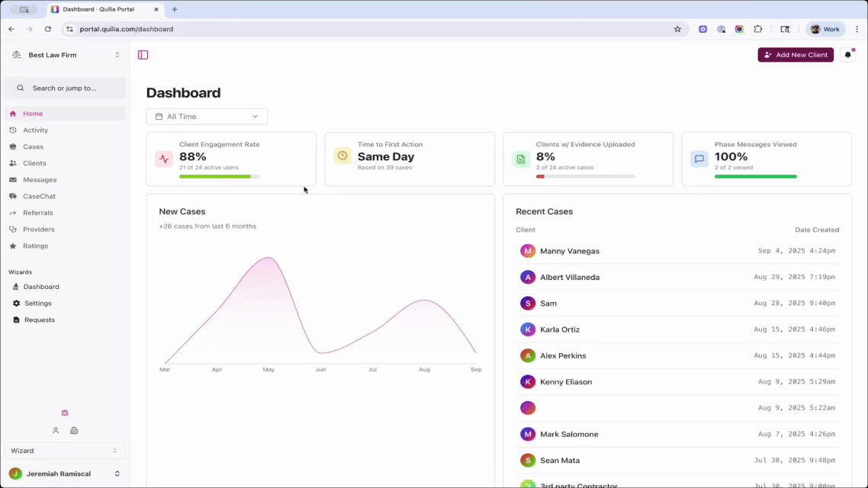Viewport: 868px width, 488px height.
Task: Click the Add New Client button
Action: [x=796, y=55]
